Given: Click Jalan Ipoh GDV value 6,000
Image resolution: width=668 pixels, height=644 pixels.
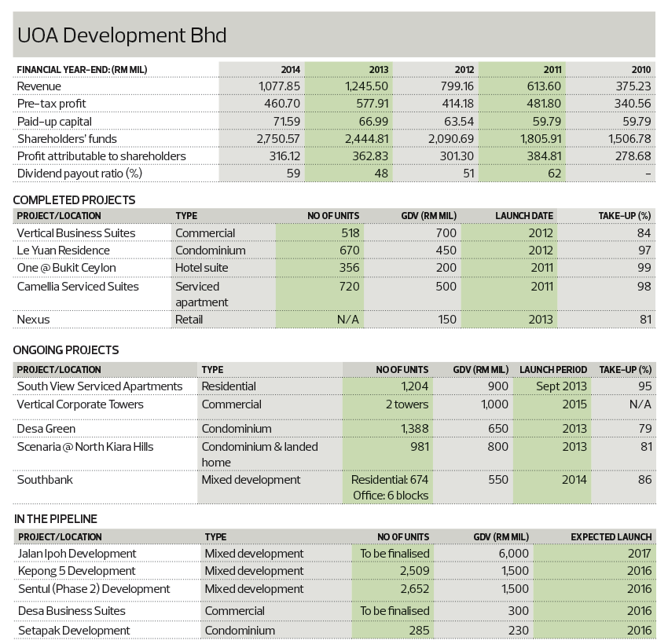Looking at the screenshot, I should point(513,554).
